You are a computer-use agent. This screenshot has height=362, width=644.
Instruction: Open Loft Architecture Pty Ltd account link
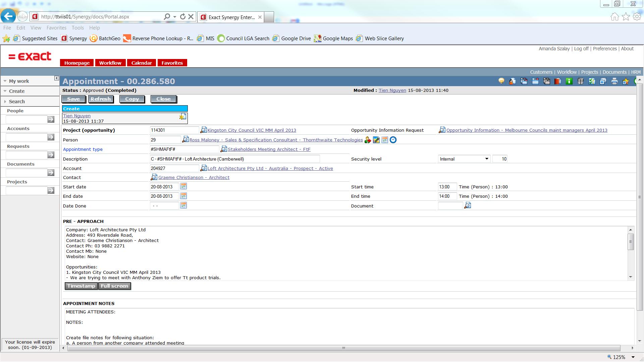click(x=270, y=169)
